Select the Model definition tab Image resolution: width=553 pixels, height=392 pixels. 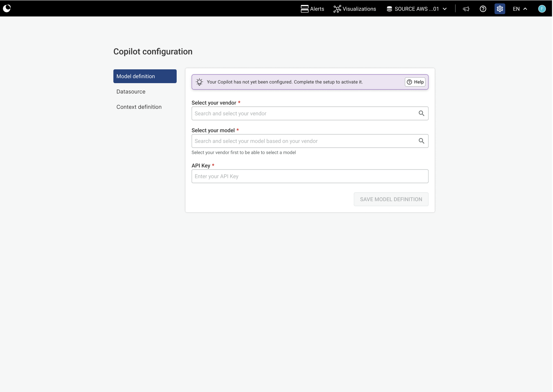pos(145,76)
